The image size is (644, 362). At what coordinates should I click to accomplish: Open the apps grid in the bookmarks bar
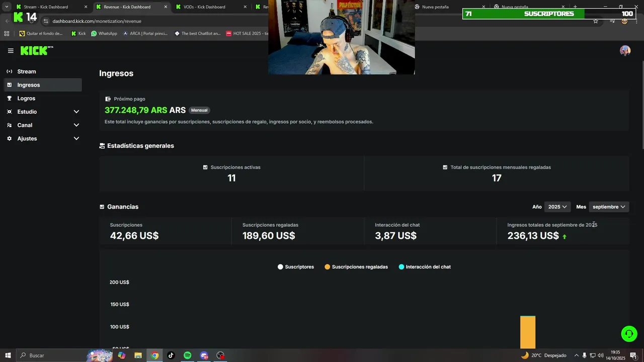point(7,34)
